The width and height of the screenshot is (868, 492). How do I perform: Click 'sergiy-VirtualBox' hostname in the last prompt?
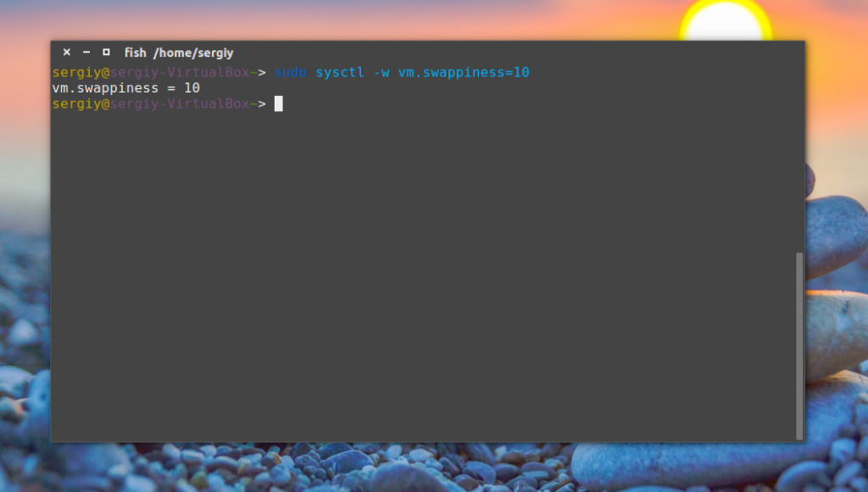tap(180, 103)
